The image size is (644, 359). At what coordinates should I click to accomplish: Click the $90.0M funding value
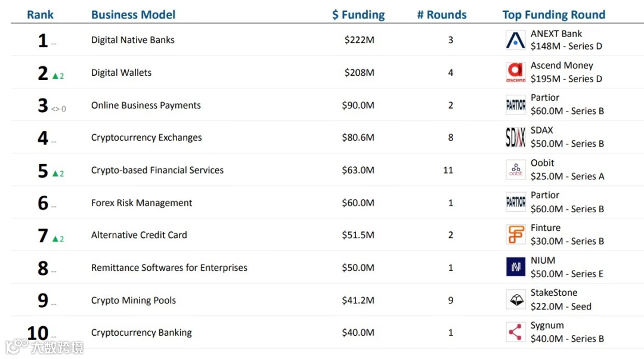coord(358,106)
